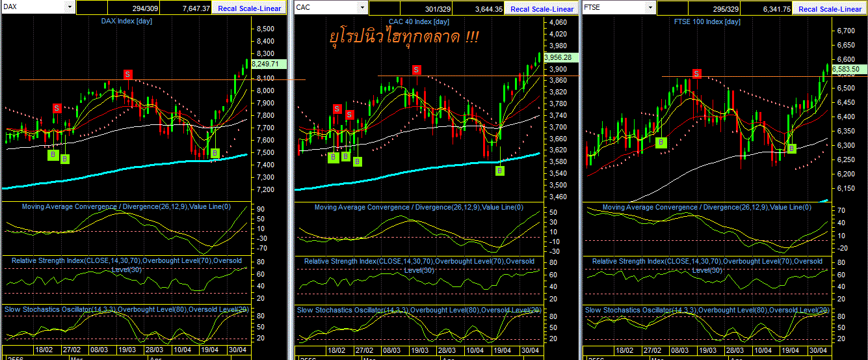Click the FTSE B buy marker near 19/04
The height and width of the screenshot is (360, 868).
tap(792, 148)
